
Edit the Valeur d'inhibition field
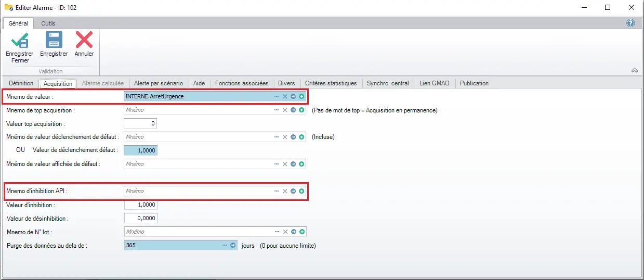click(141, 205)
